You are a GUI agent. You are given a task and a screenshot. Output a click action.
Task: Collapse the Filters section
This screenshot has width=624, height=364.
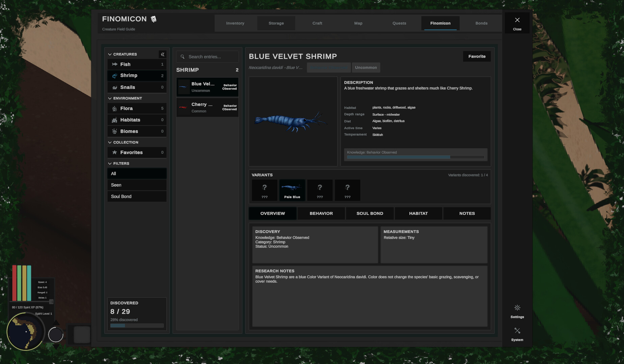110,163
